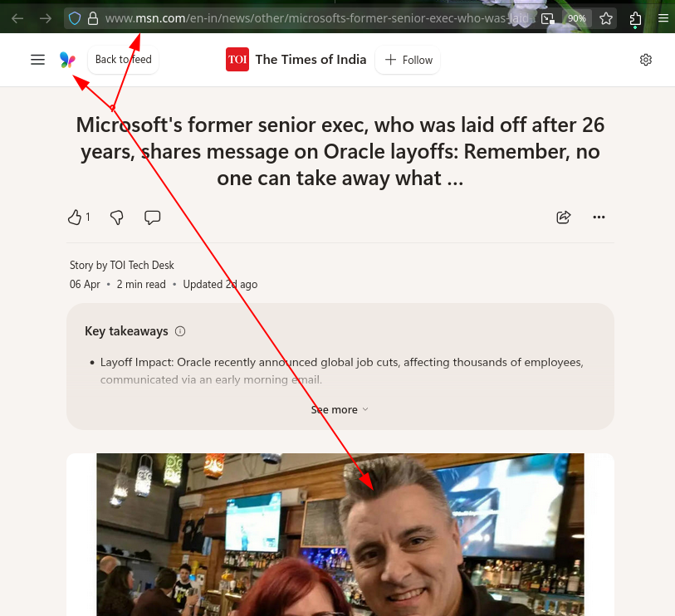This screenshot has height=616, width=675.
Task: Toggle the tracking protection shield
Action: [74, 17]
